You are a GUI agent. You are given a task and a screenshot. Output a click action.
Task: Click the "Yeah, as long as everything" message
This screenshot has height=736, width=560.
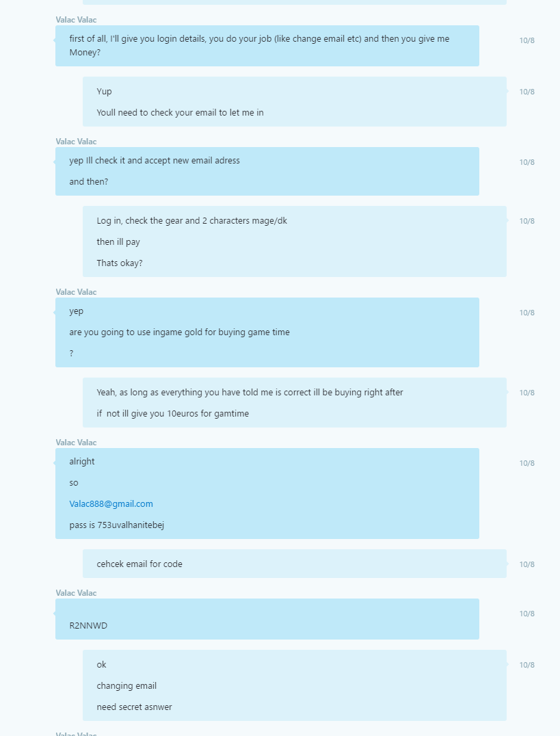pyautogui.click(x=250, y=393)
